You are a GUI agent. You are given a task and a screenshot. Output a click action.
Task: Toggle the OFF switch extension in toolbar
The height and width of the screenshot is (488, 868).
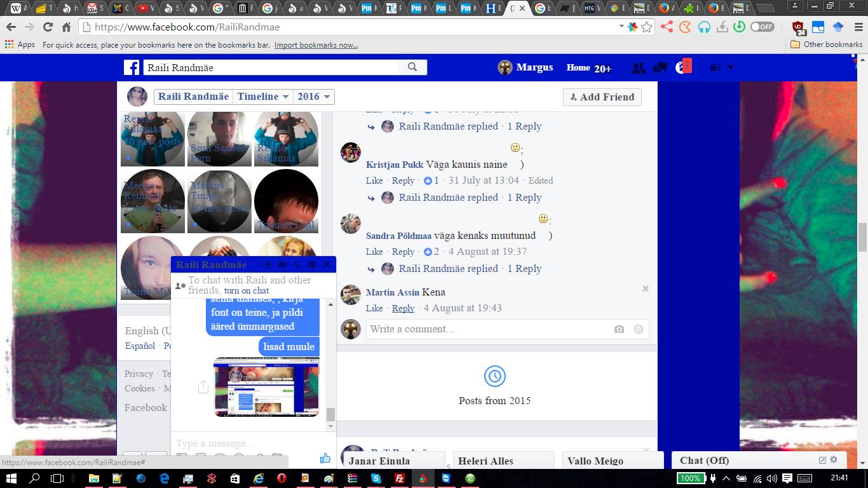click(762, 27)
